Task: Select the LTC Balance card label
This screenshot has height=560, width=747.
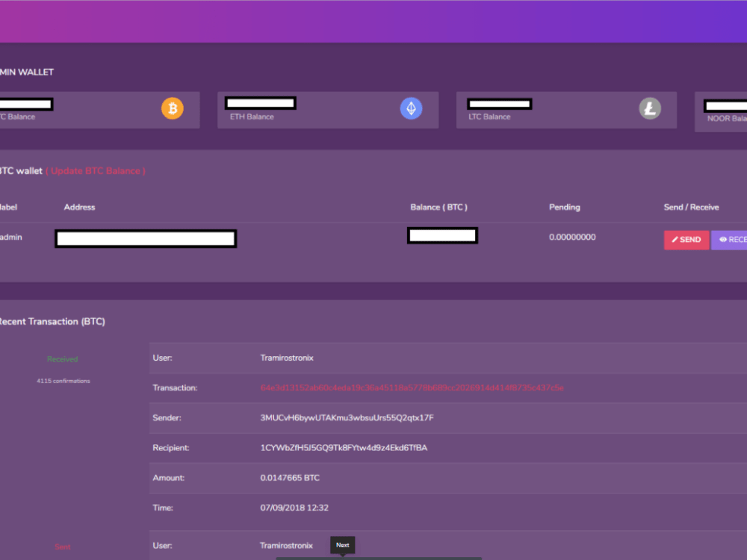Action: click(x=489, y=116)
